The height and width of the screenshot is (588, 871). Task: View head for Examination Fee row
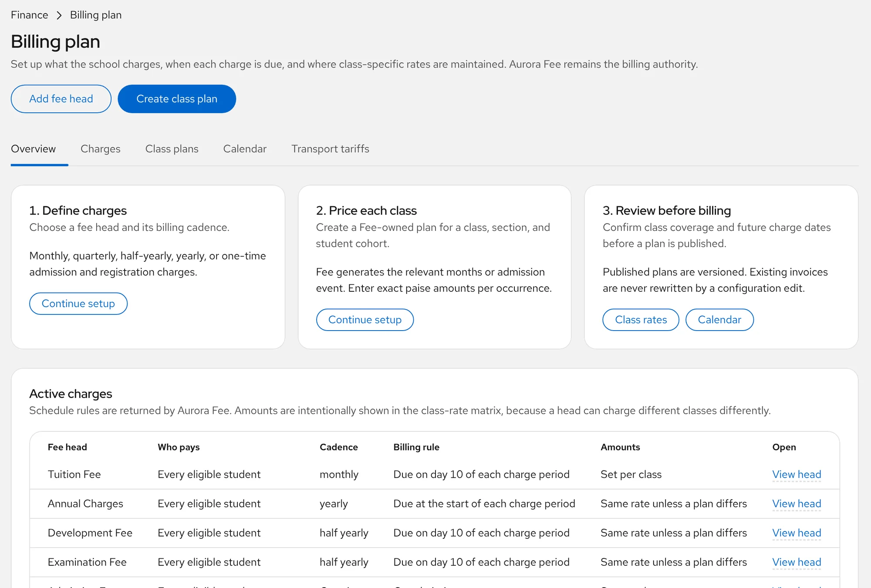[x=797, y=562]
